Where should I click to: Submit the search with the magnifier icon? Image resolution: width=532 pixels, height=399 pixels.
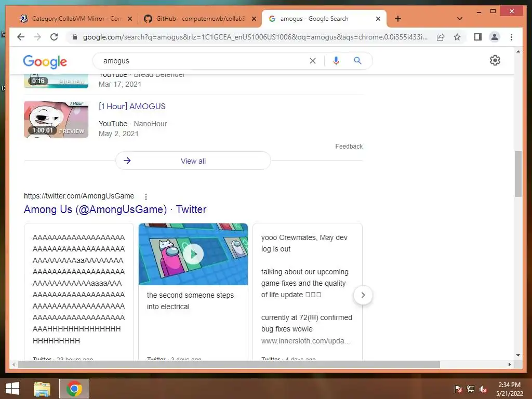[x=357, y=61]
